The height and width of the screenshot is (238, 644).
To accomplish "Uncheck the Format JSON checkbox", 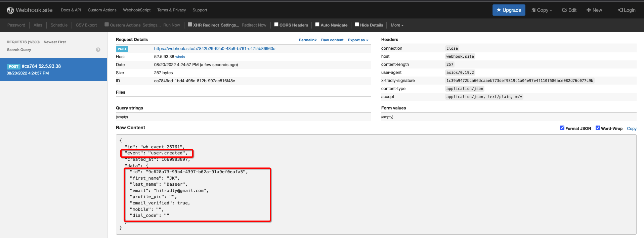I will 562,128.
